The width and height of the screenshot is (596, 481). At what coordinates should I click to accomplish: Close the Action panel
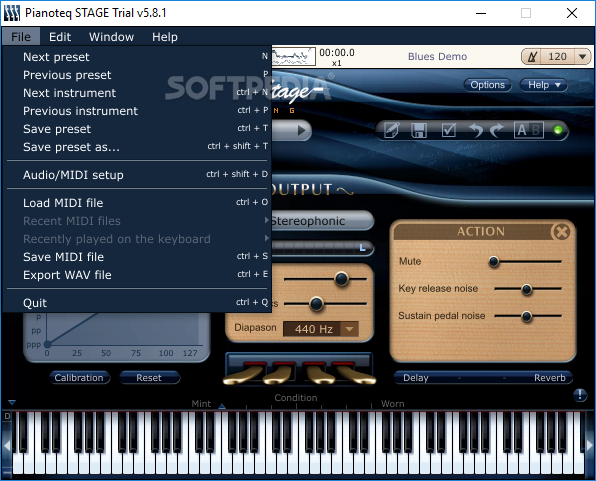click(x=561, y=232)
